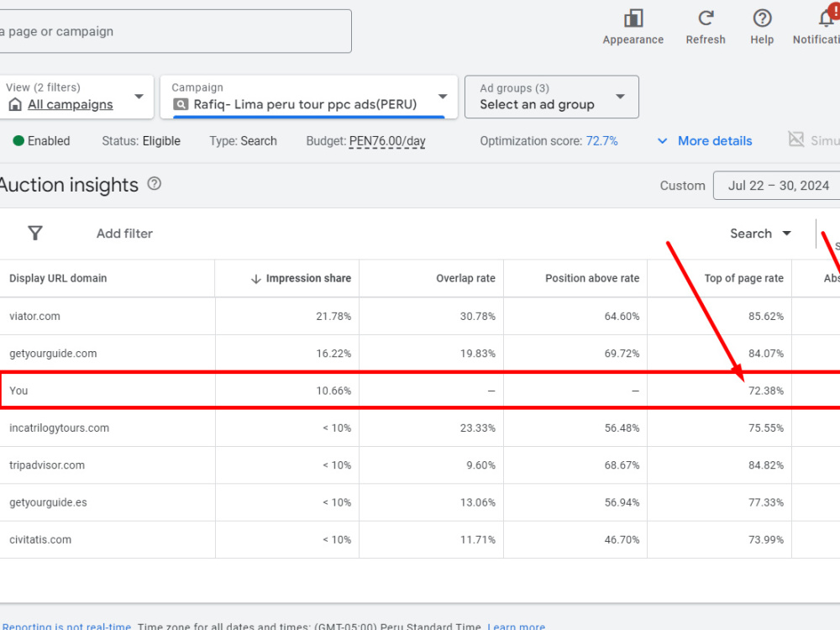Click the Learn more link
840x630 pixels.
pyautogui.click(x=516, y=627)
